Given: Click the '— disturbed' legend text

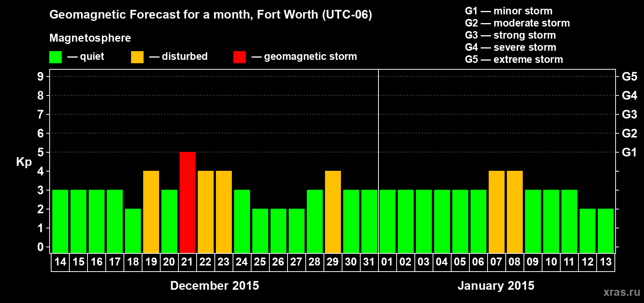Looking at the screenshot, I should click(x=178, y=56).
